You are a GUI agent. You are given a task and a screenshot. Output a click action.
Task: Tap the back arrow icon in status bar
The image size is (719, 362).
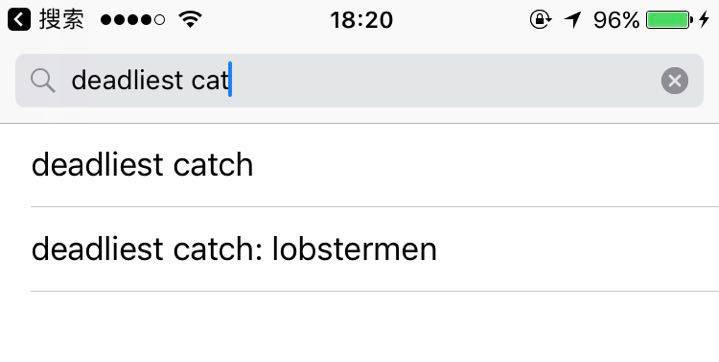click(19, 20)
